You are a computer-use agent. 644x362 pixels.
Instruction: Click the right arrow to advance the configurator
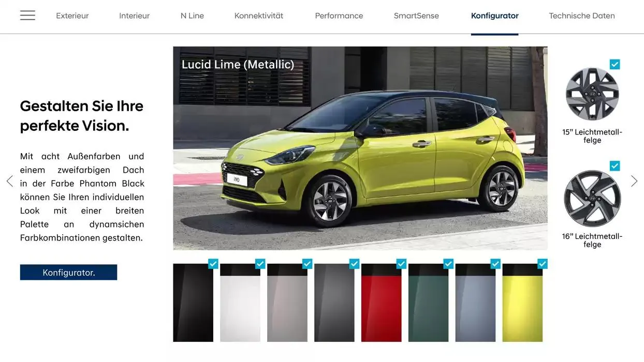[634, 181]
